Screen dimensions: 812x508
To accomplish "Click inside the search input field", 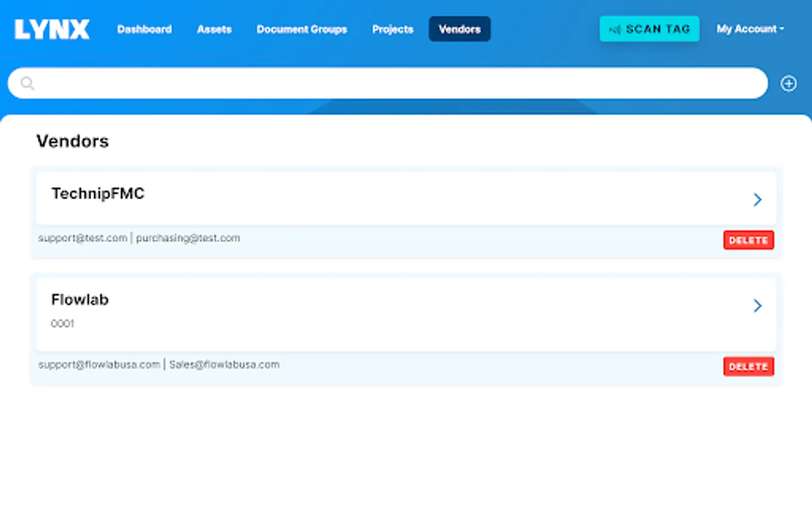I will point(338,83).
